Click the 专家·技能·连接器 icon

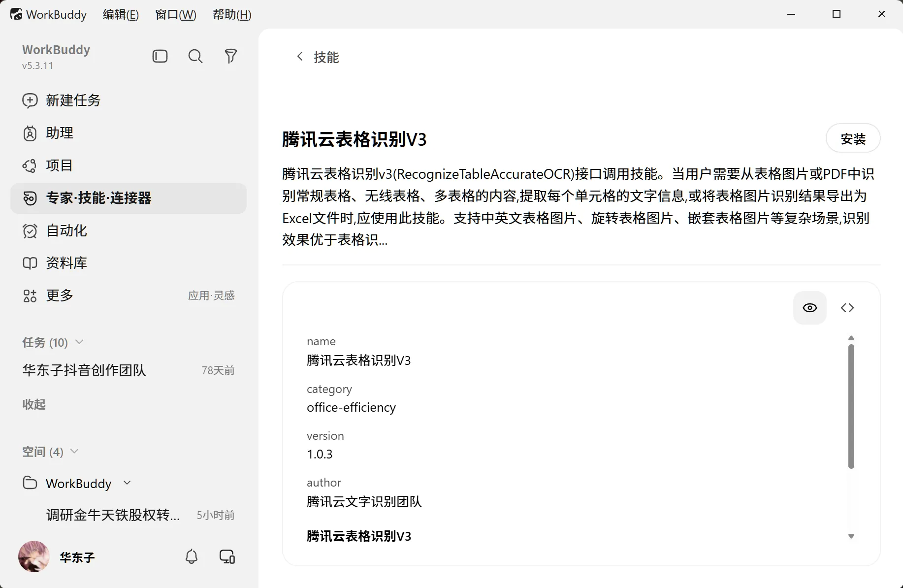coord(30,198)
